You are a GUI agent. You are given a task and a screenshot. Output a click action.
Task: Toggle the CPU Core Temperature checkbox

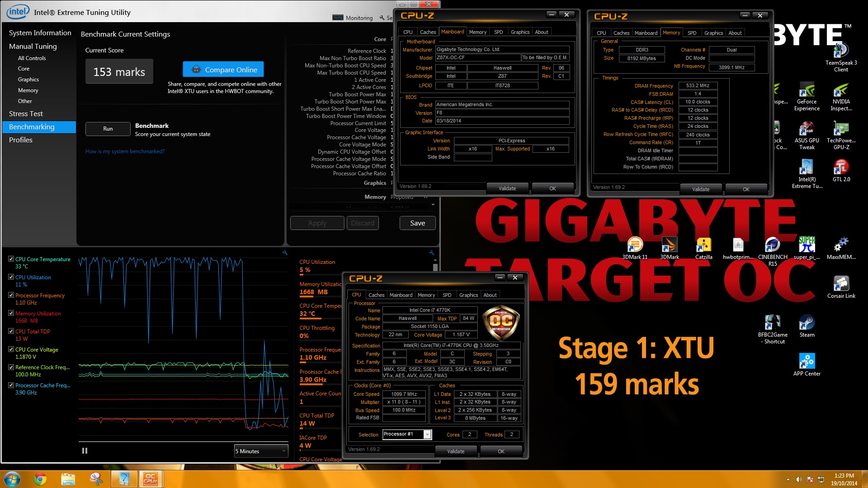point(11,259)
